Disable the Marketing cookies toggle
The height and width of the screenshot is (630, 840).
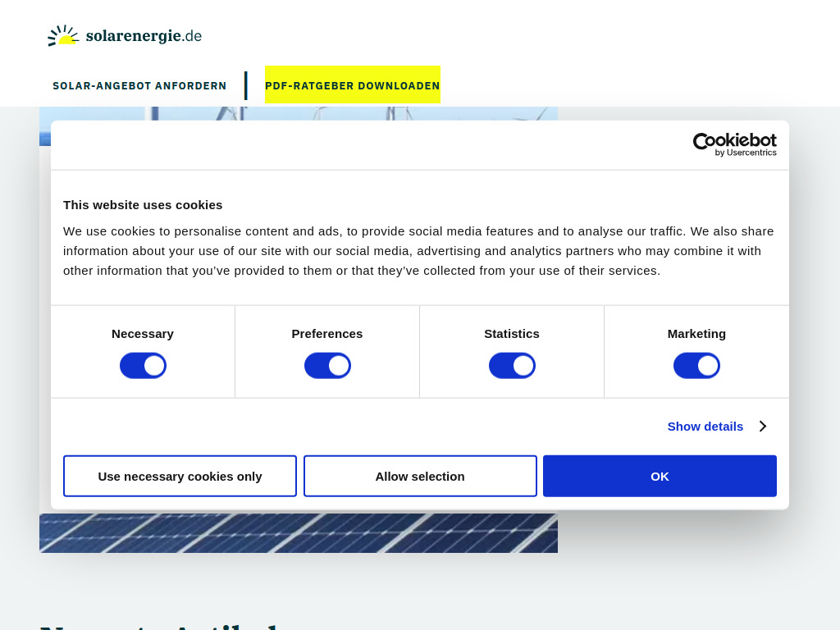(696, 365)
